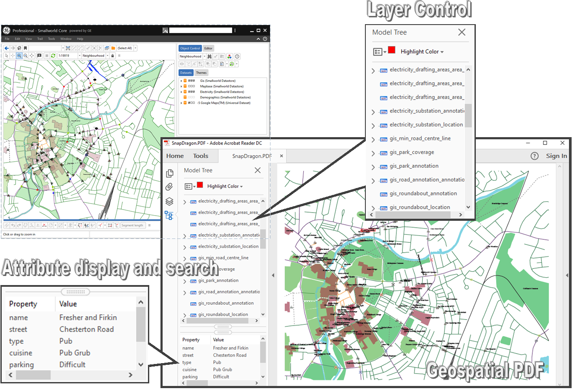572x392 pixels.
Task: Toggle first checkbox of Mapbase dataset row
Action: (x=189, y=86)
